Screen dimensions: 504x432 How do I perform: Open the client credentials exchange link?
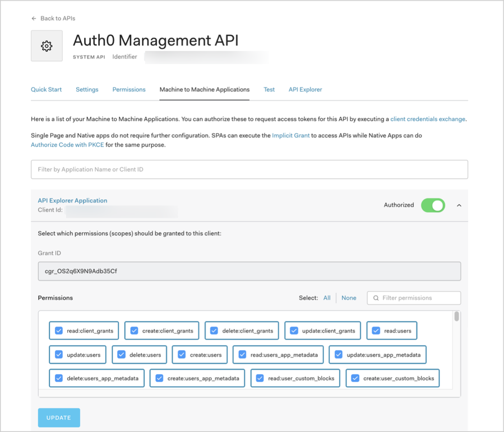428,119
